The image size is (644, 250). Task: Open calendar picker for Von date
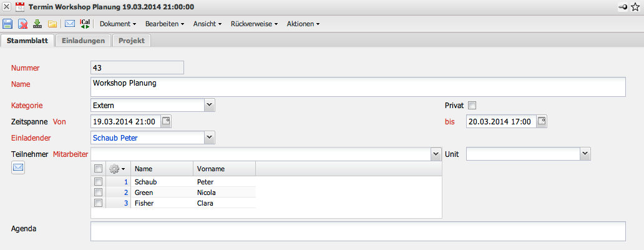click(x=166, y=121)
